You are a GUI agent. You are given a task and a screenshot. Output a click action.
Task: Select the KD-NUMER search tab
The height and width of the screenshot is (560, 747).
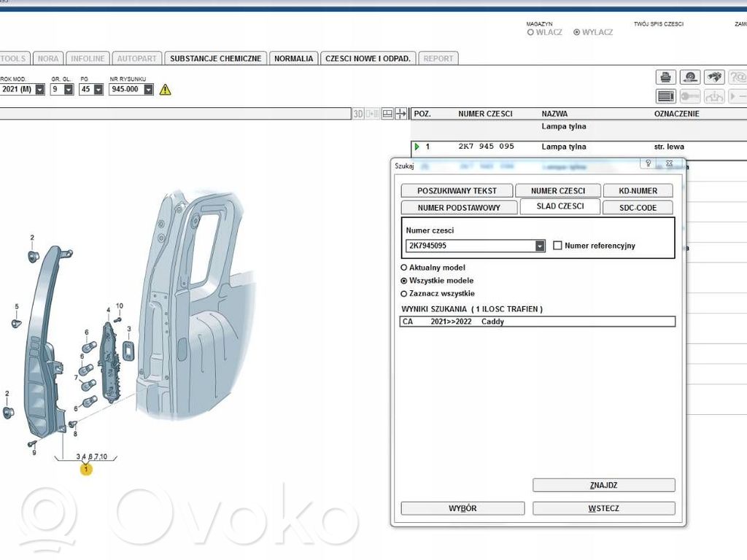tap(638, 190)
